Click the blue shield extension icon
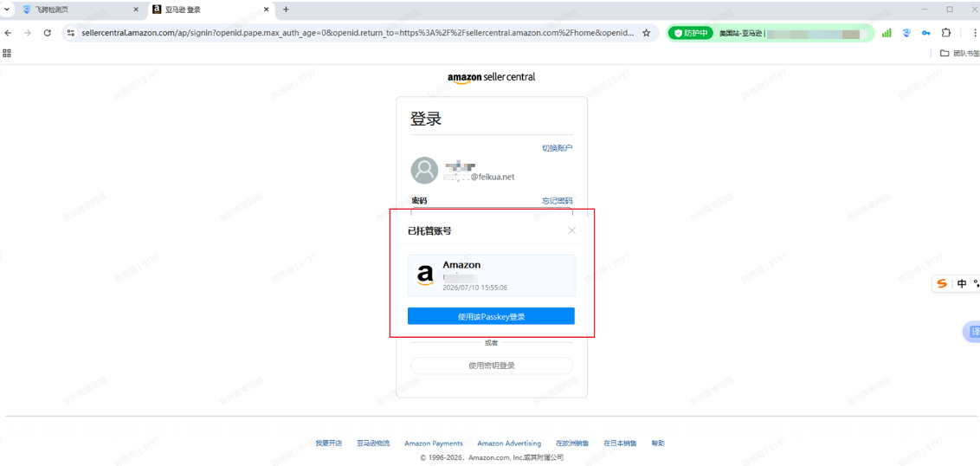Viewport: 980px width, 466px height. pyautogui.click(x=906, y=33)
